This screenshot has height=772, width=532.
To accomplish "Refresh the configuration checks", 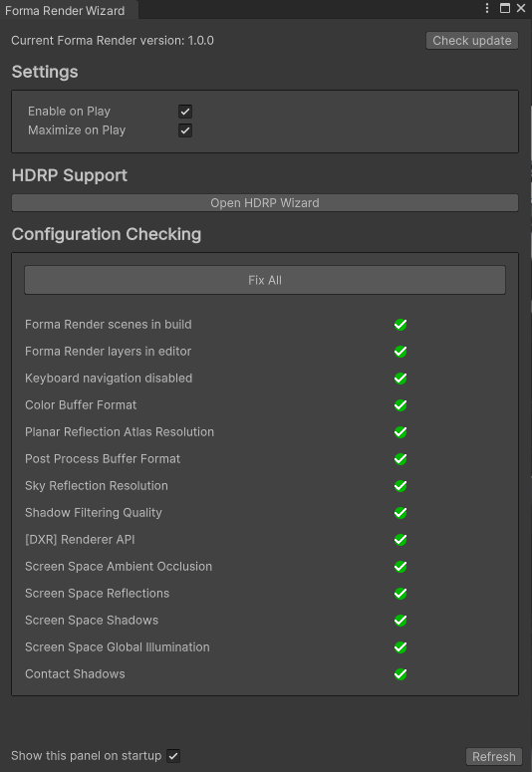I will pyautogui.click(x=494, y=756).
